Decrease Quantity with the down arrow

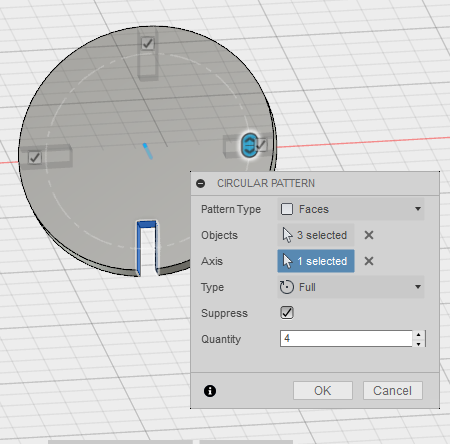(418, 343)
